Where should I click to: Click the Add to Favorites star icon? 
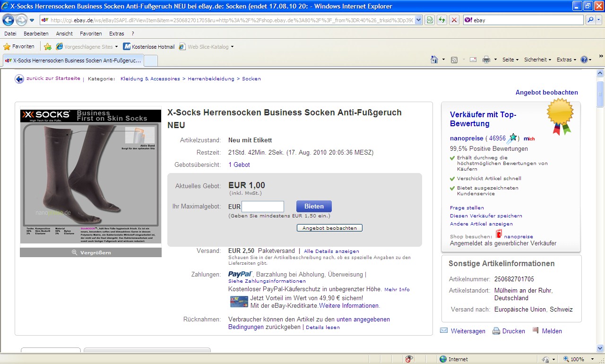click(x=48, y=47)
